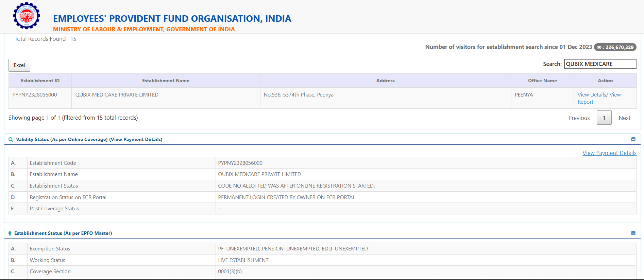Click the EPFO logo emblem

[x=27, y=16]
